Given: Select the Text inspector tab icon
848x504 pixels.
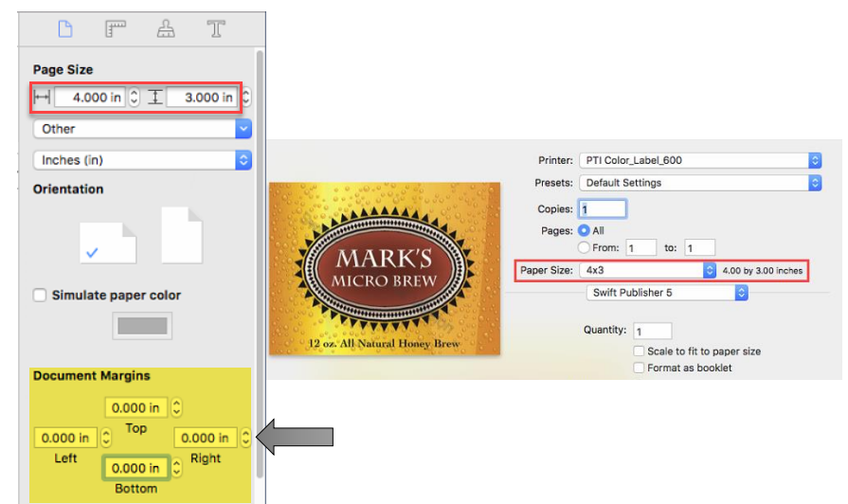Looking at the screenshot, I should point(216,29).
